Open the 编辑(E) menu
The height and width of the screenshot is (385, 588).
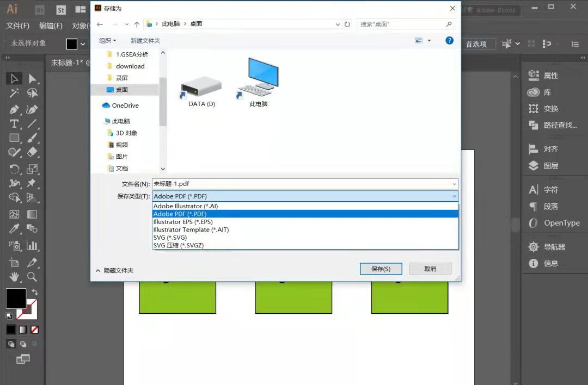click(51, 26)
